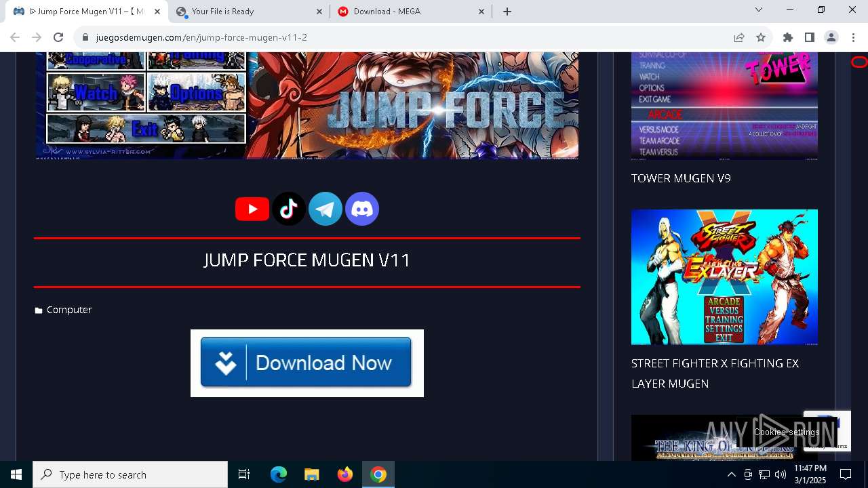Open the TOWER MUGEN V9 link
868x488 pixels.
(681, 178)
